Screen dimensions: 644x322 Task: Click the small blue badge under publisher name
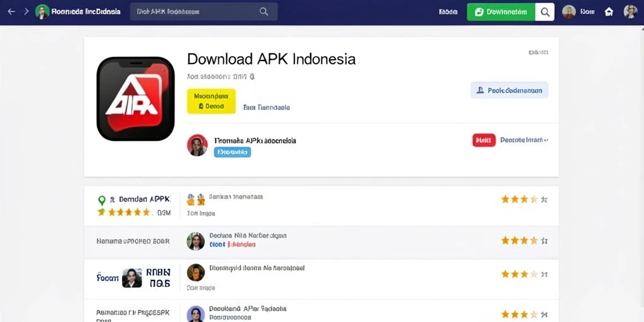(x=233, y=152)
